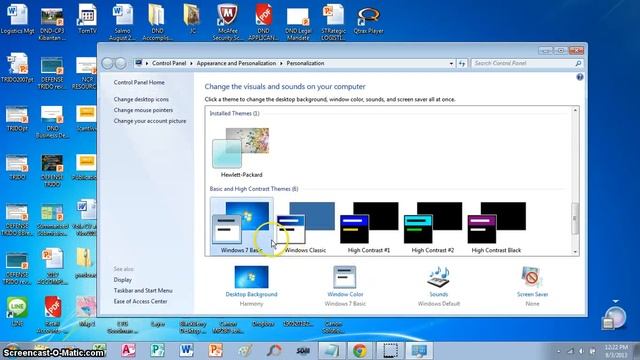Click the theme list scroll-up arrow

click(575, 110)
